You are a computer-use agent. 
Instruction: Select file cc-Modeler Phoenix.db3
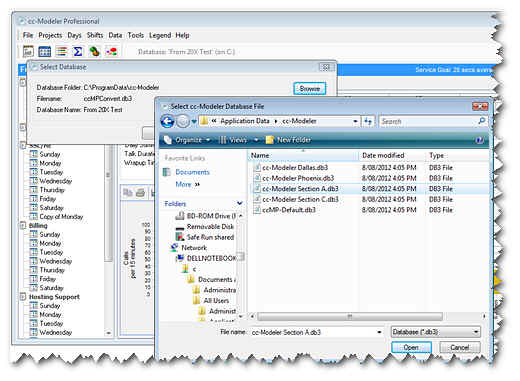(298, 178)
